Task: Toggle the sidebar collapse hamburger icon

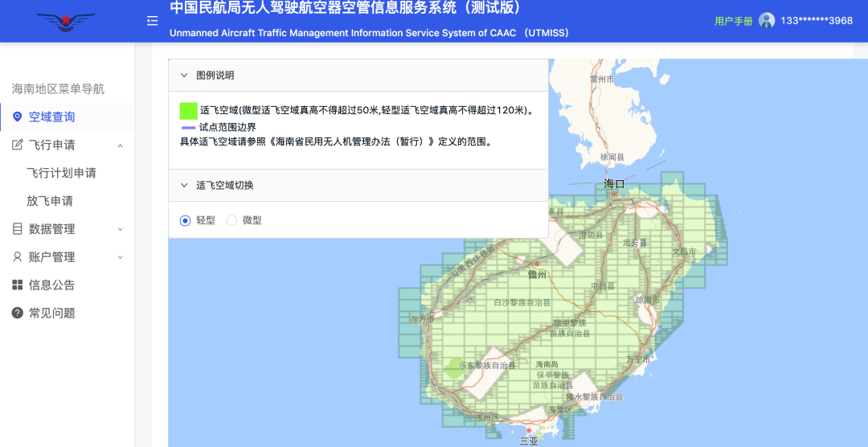Action: (152, 21)
